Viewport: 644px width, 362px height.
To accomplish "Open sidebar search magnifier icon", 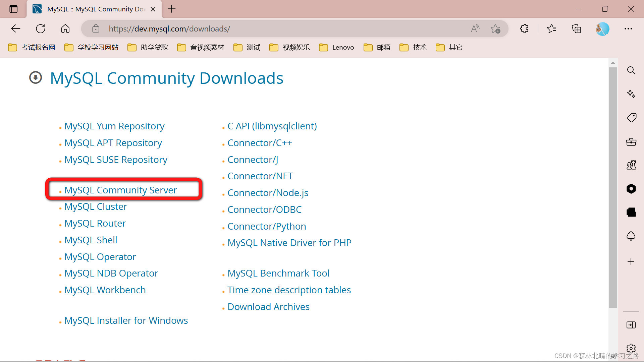I will 631,70.
